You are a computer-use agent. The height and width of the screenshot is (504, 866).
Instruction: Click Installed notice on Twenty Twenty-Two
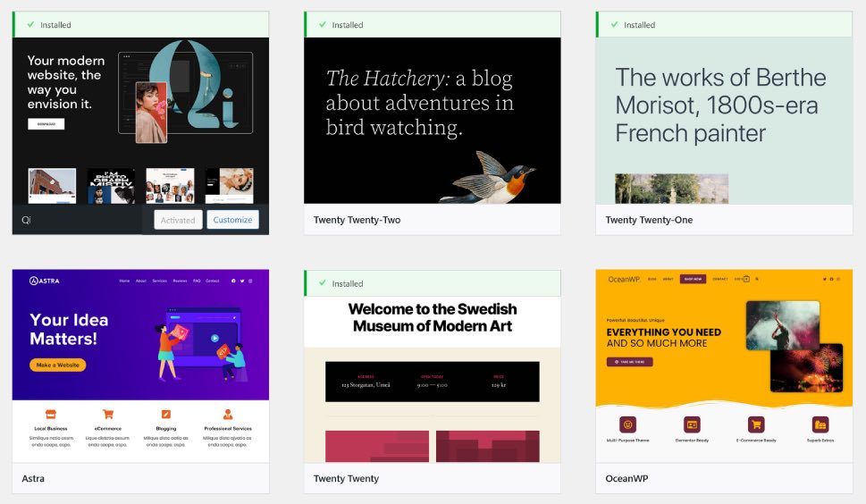click(432, 25)
